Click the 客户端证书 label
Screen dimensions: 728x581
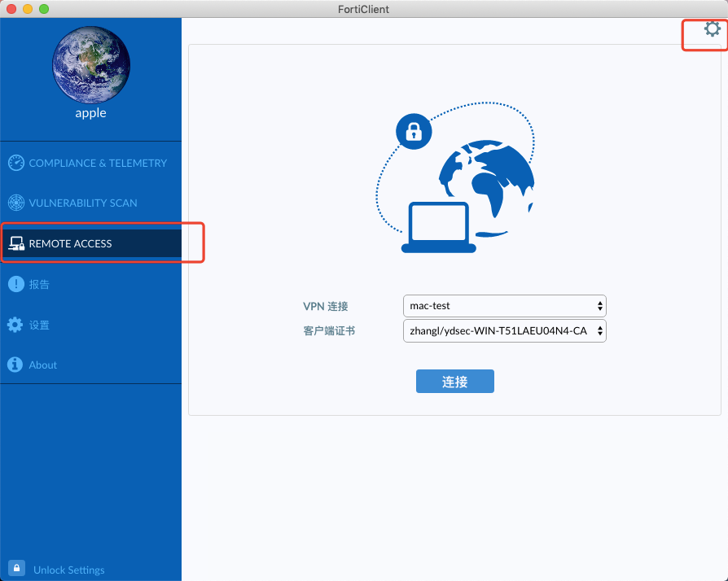coord(329,331)
